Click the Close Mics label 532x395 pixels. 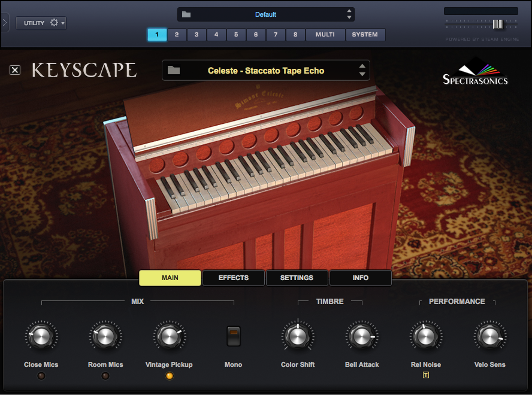coord(41,364)
